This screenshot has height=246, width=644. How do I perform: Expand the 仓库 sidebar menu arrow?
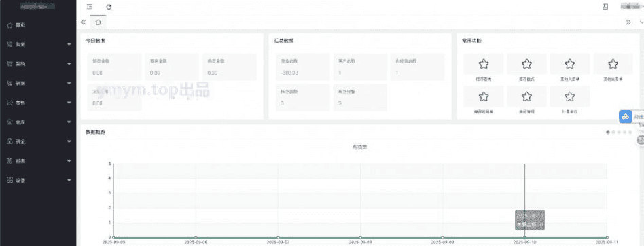[x=69, y=122]
